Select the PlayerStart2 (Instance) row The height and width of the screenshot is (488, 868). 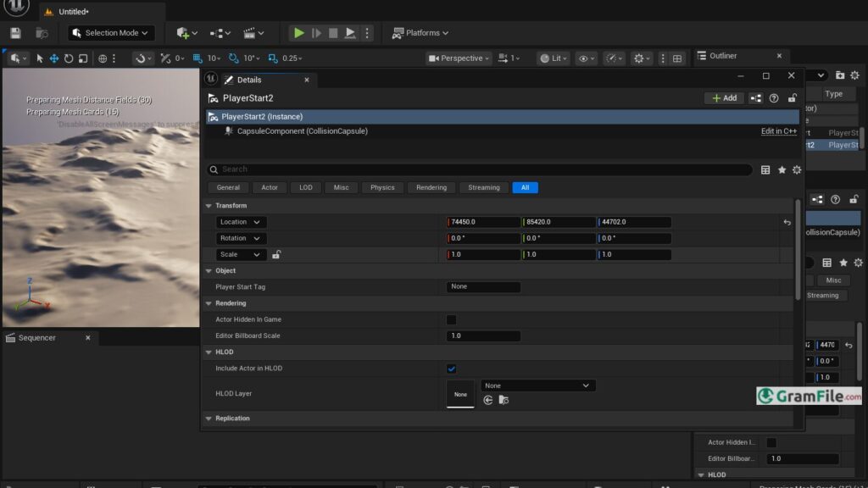[x=503, y=117]
